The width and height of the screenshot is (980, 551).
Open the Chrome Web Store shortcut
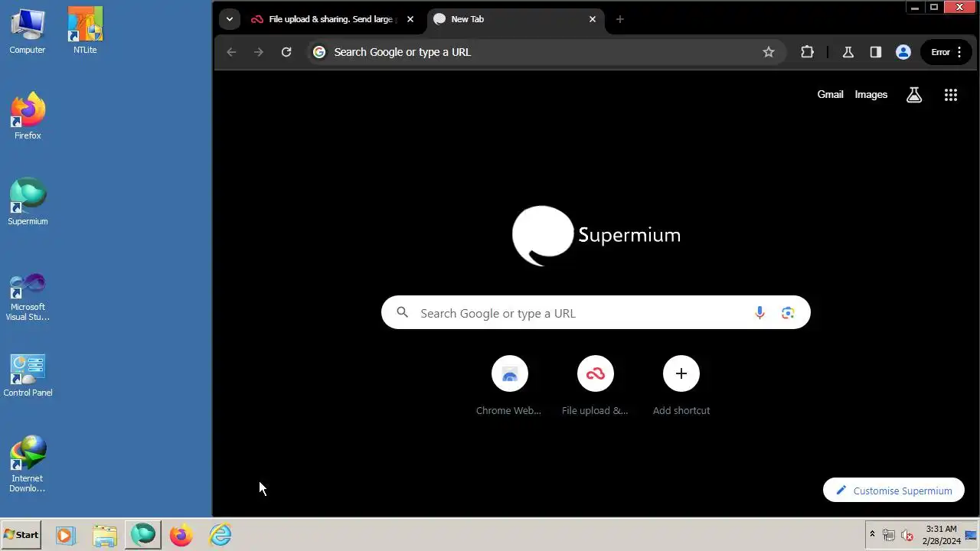point(509,386)
